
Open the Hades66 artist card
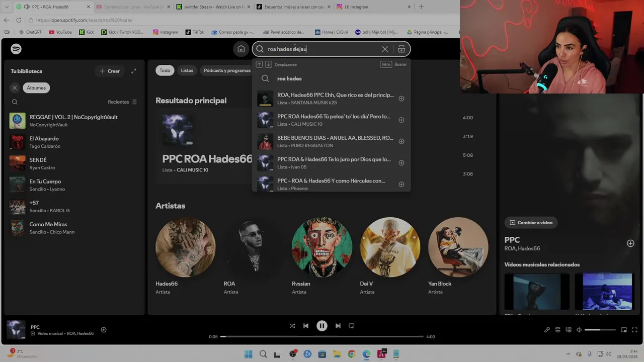186,255
